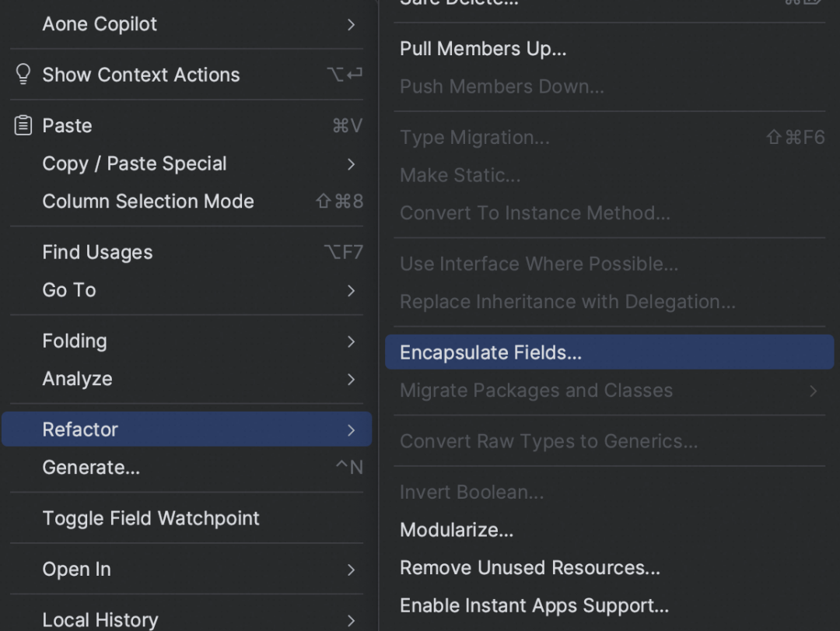Click Replace Inheritance with Delegation...
This screenshot has width=840, height=631.
point(610,302)
